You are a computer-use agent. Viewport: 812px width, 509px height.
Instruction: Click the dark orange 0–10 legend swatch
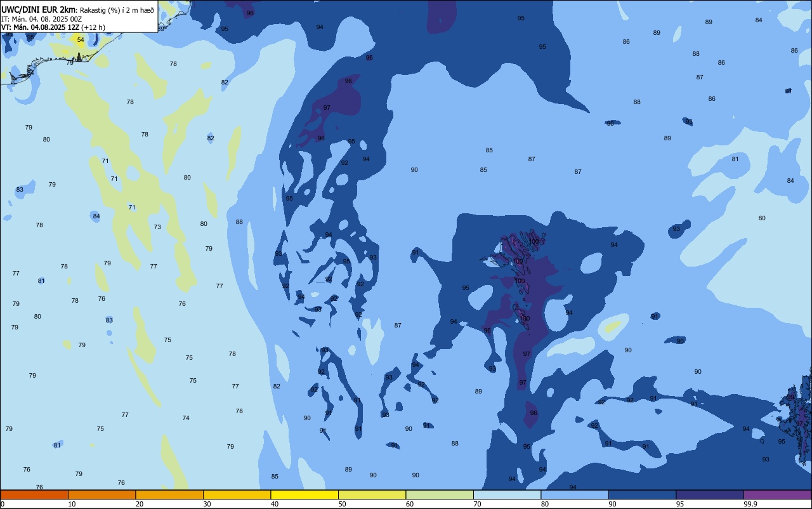[34, 494]
